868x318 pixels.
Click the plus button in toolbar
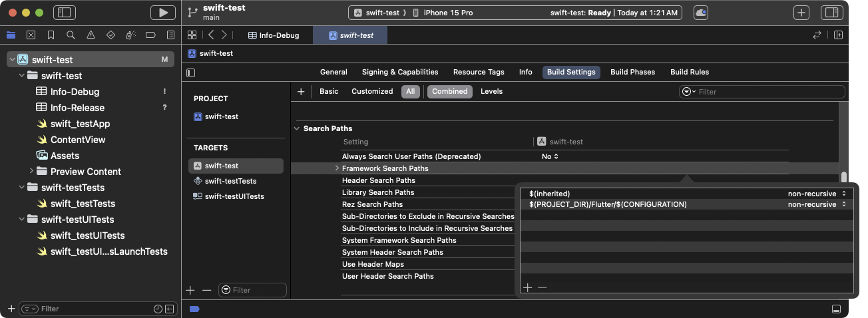pos(801,12)
